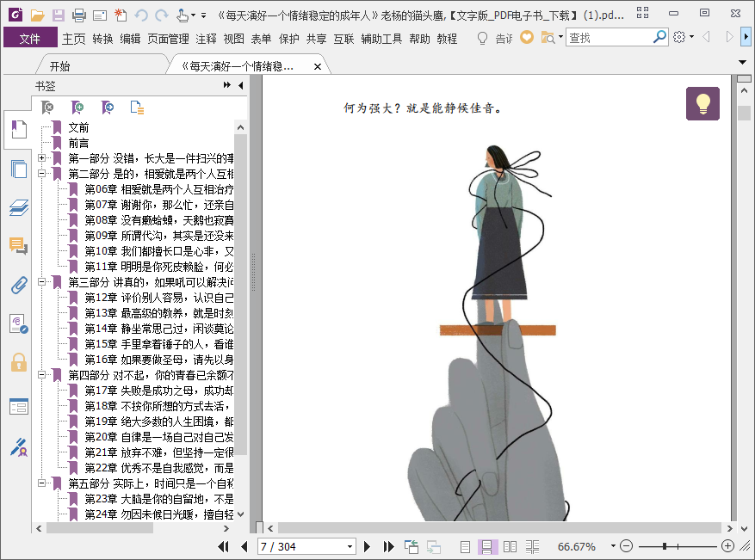Go to the previous page

pos(244,546)
